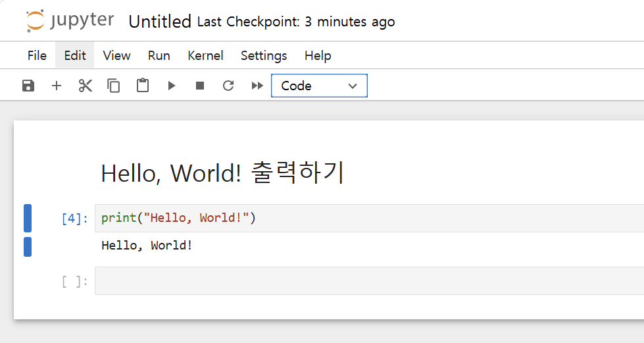644x343 pixels.
Task: Click the Untitled notebook name to rename
Action: click(x=160, y=22)
